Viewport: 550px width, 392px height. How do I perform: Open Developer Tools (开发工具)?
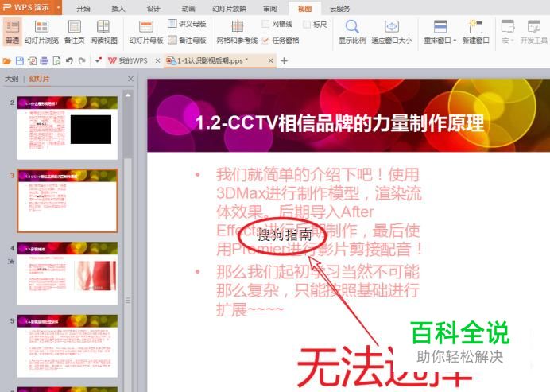pyautogui.click(x=534, y=32)
